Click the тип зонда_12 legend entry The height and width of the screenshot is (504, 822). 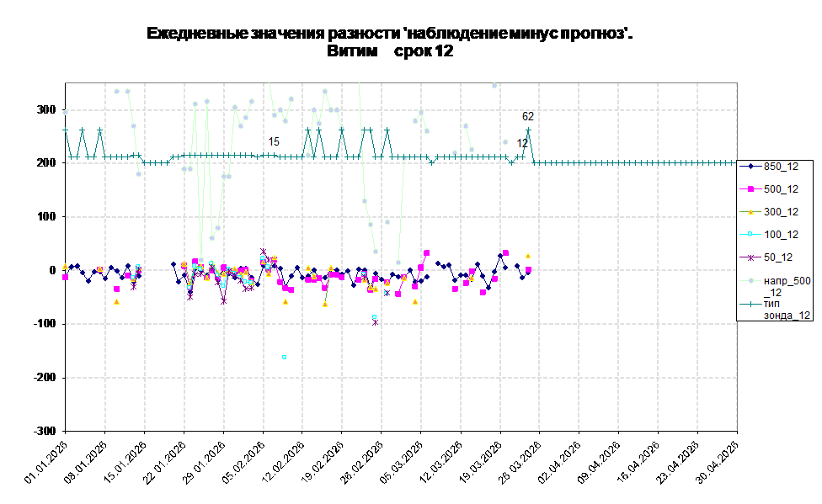click(x=776, y=309)
